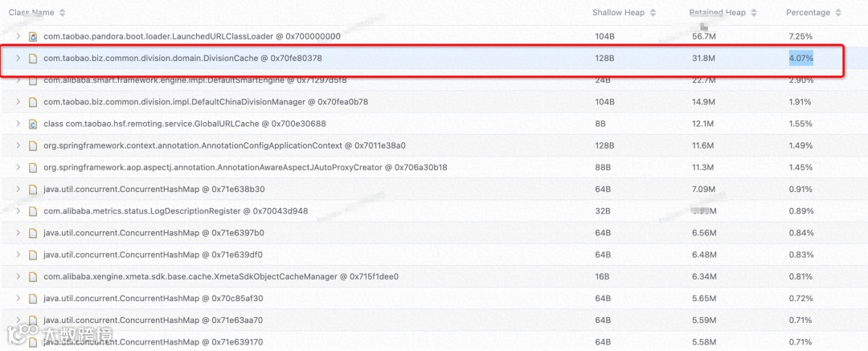Click the object icon of XmetaSdkObjectCacheManager row
Image resolution: width=868 pixels, height=351 pixels.
point(33,276)
